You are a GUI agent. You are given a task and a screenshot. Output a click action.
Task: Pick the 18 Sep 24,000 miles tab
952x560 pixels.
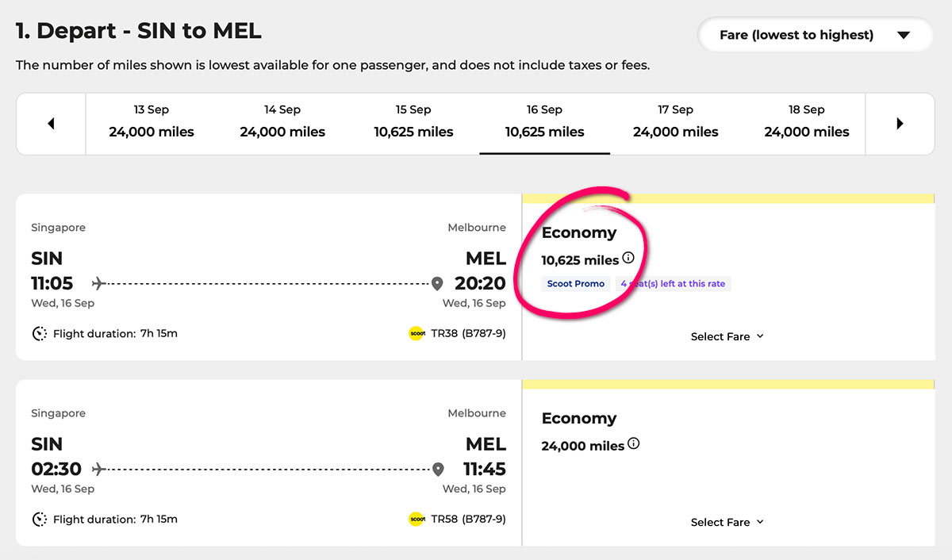tap(807, 124)
